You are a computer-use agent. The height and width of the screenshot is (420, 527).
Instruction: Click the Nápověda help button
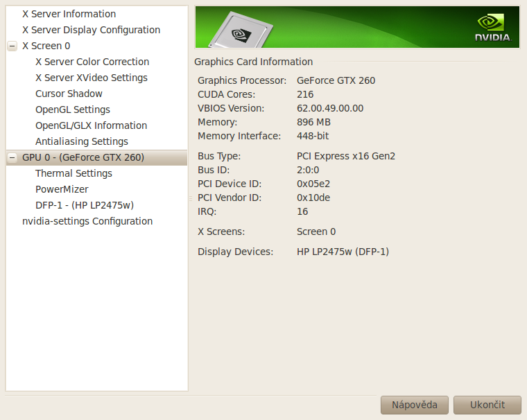(x=415, y=405)
